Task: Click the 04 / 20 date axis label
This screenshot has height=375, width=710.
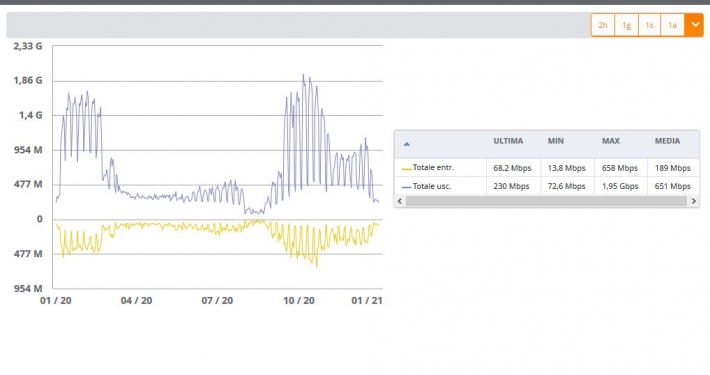Action: [136, 301]
